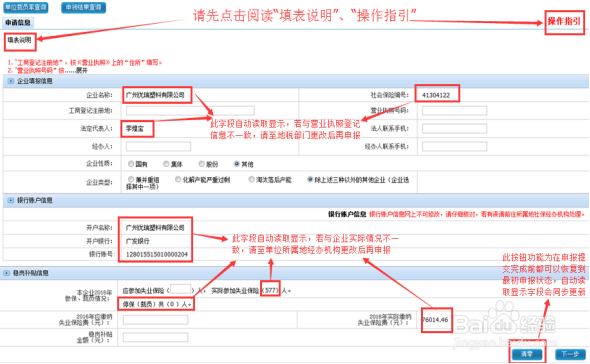The height and width of the screenshot is (364, 590).
Task: Click legal representative name in 法定代表人 row
Action: [x=135, y=129]
